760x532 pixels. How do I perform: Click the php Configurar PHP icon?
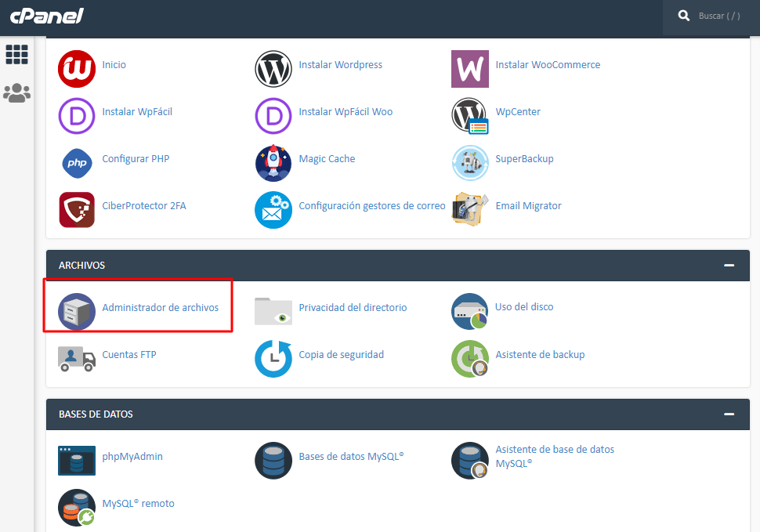[77, 163]
